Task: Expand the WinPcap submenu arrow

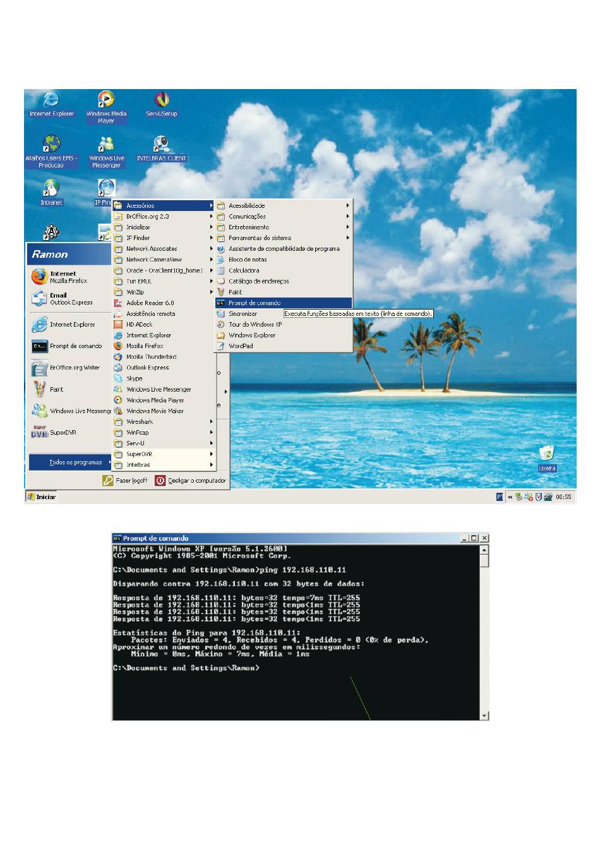Action: tap(212, 432)
